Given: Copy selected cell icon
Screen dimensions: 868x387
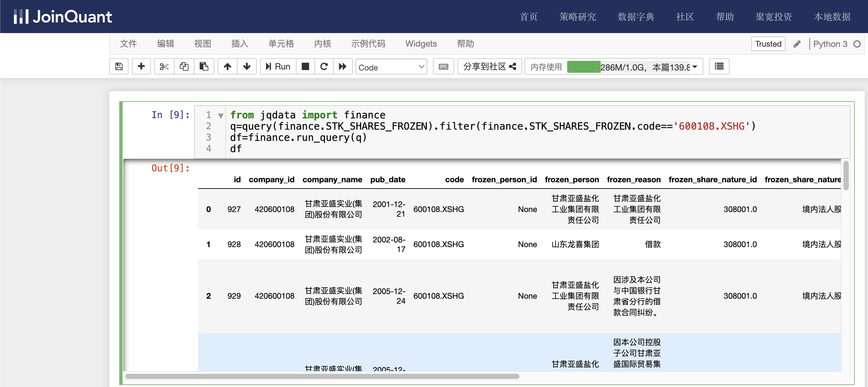Looking at the screenshot, I should (x=184, y=66).
